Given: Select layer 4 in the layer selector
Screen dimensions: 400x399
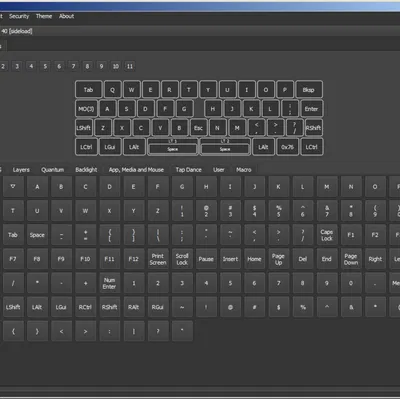Looking at the screenshot, I should point(31,66).
